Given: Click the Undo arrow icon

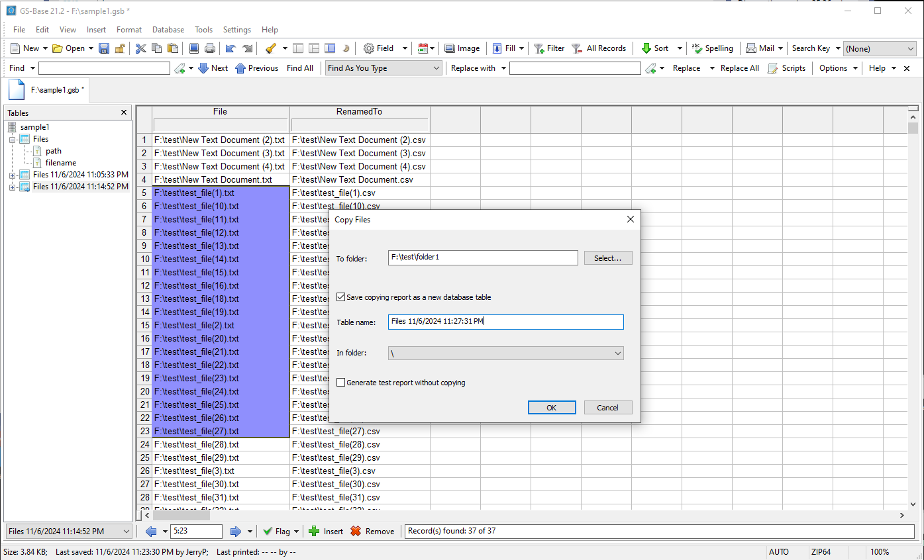Looking at the screenshot, I should click(231, 48).
